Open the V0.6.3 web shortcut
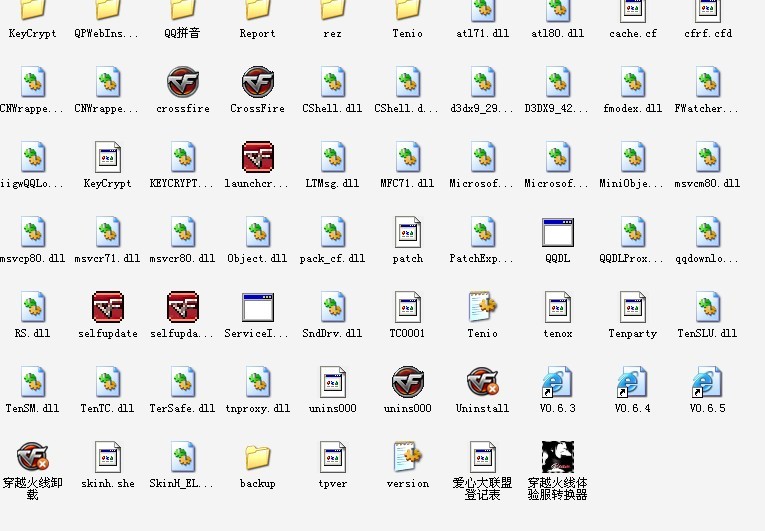The image size is (765, 531). 557,382
